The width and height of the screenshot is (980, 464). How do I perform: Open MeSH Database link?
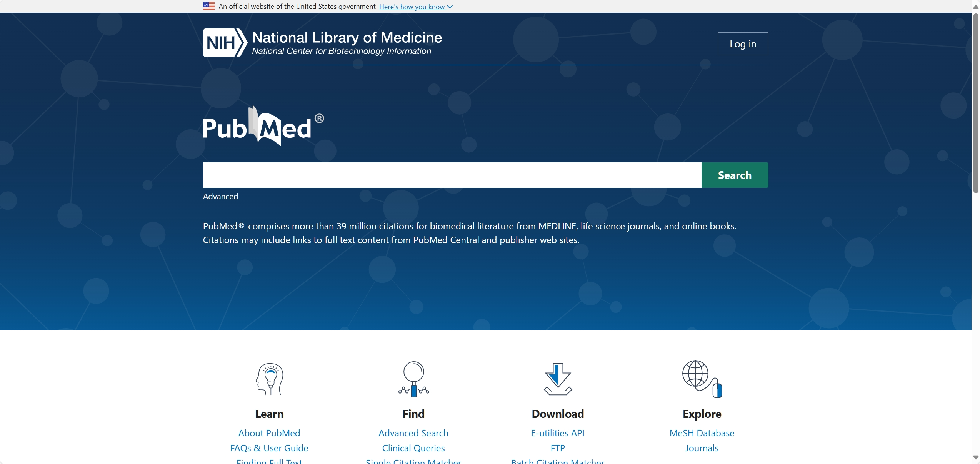pos(702,433)
